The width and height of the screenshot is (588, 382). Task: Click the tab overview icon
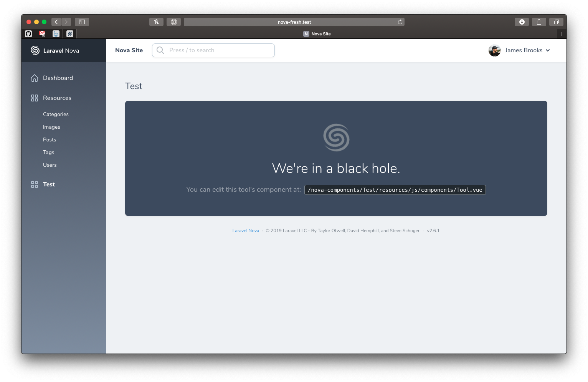pos(556,22)
